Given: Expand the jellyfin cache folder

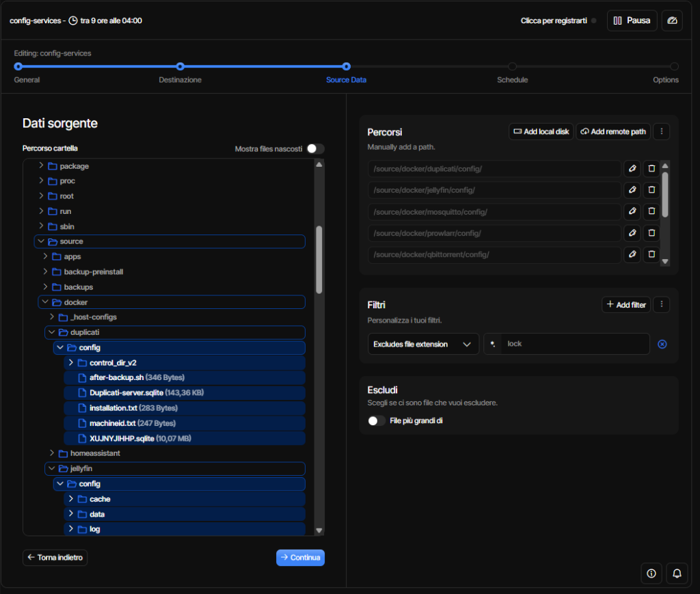Looking at the screenshot, I should [71, 498].
